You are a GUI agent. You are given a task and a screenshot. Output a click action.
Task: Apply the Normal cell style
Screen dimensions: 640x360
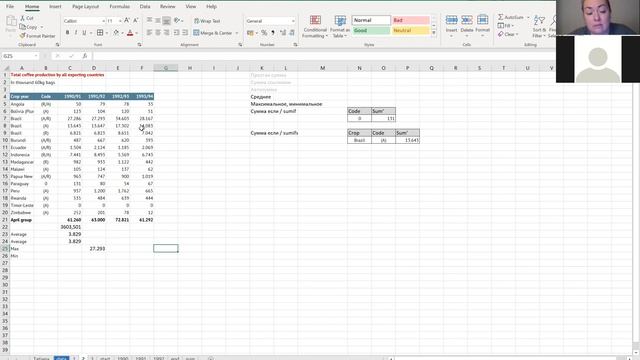(x=371, y=20)
